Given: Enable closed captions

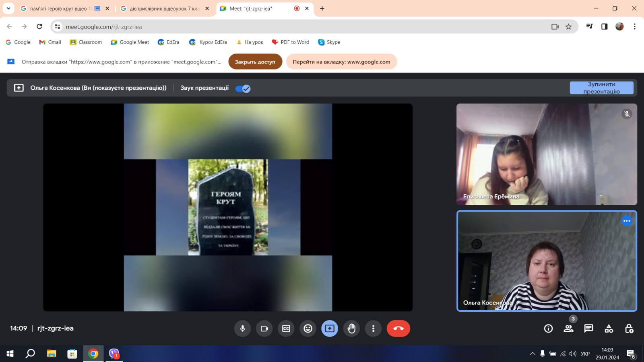Looking at the screenshot, I should point(286,329).
